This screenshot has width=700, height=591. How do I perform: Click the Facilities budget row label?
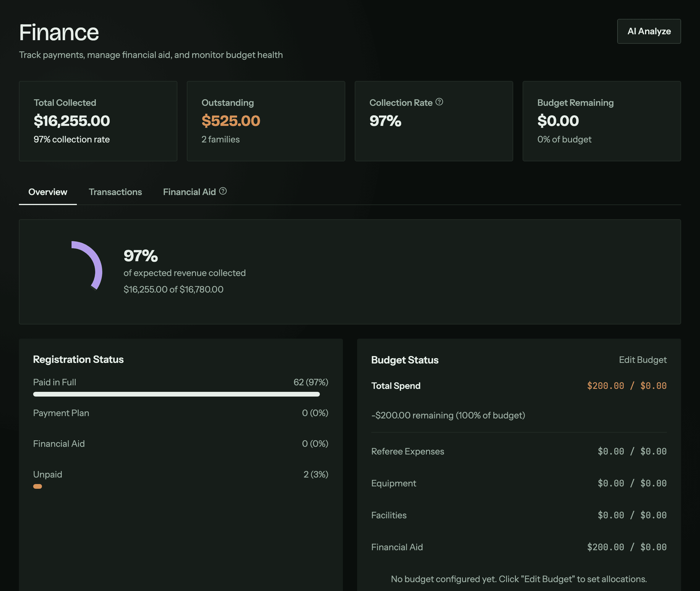389,515
